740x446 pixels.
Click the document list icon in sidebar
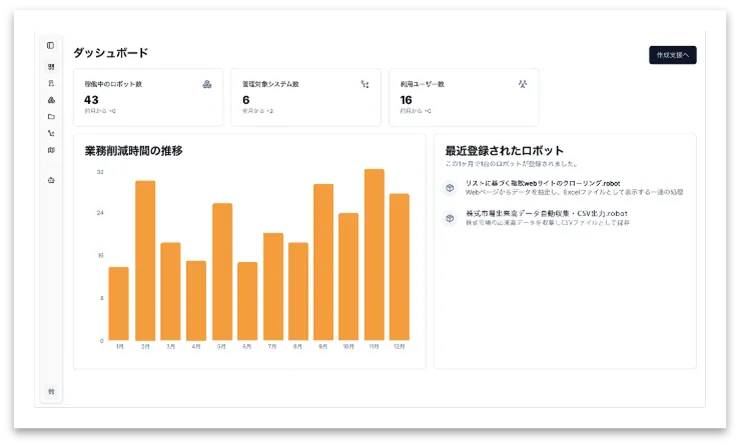[51, 83]
